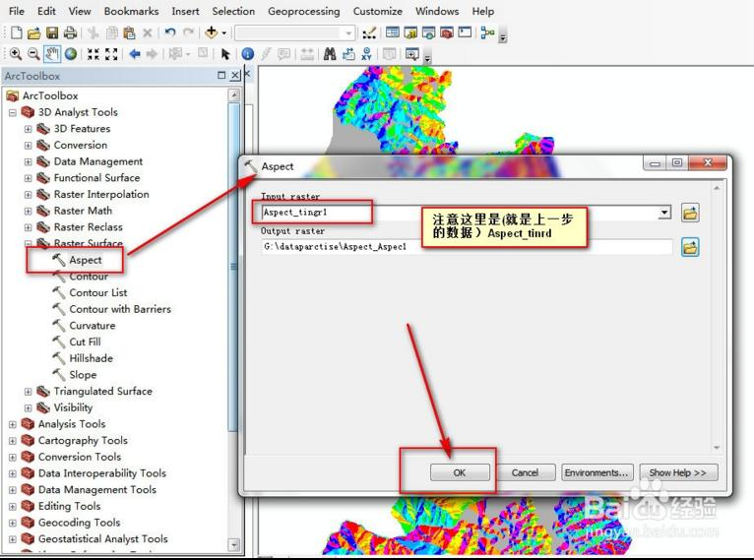Click OK in the Aspect dialog

point(460,472)
